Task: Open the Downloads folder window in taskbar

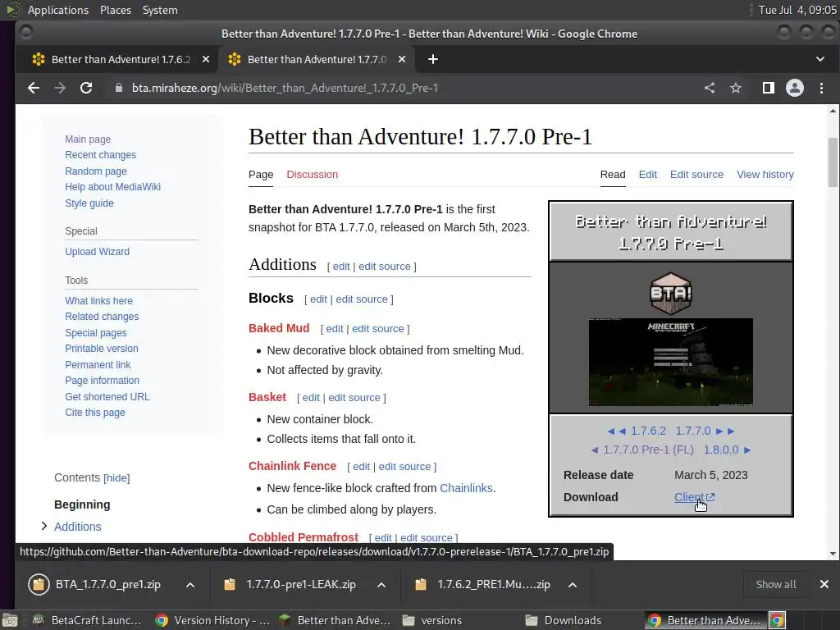Action: (x=563, y=620)
